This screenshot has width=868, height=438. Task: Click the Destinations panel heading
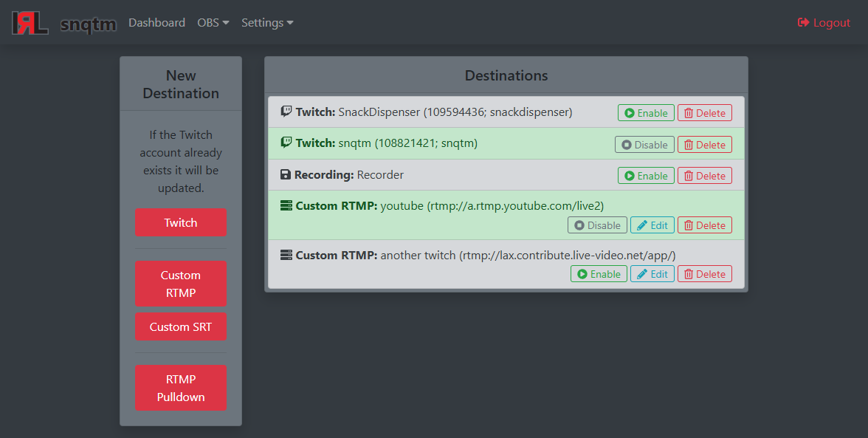point(506,75)
